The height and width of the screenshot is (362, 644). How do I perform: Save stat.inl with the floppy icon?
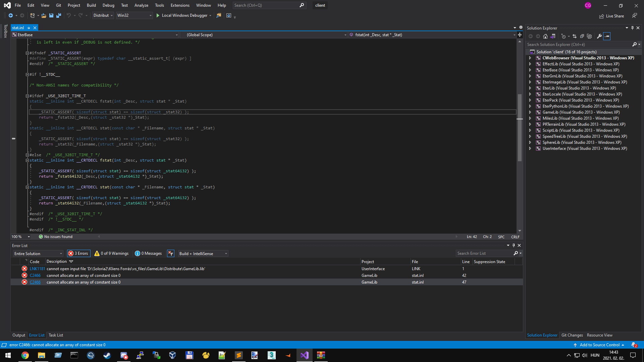51,15
